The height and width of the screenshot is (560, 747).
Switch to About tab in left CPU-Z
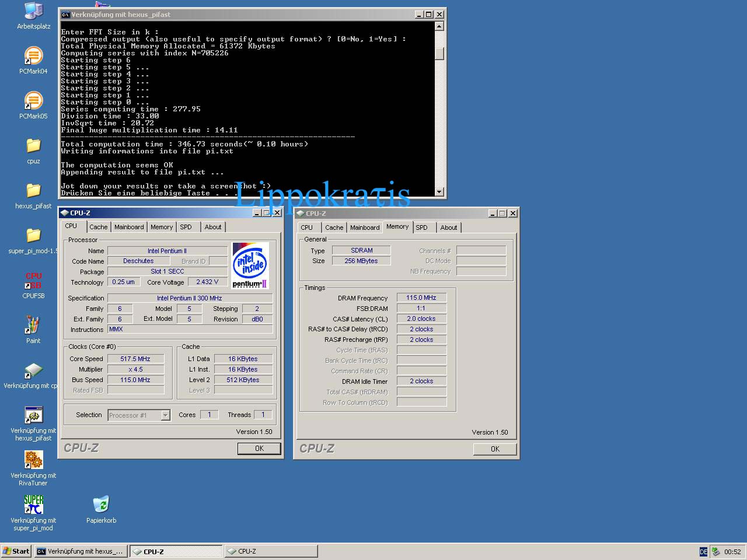coord(213,227)
